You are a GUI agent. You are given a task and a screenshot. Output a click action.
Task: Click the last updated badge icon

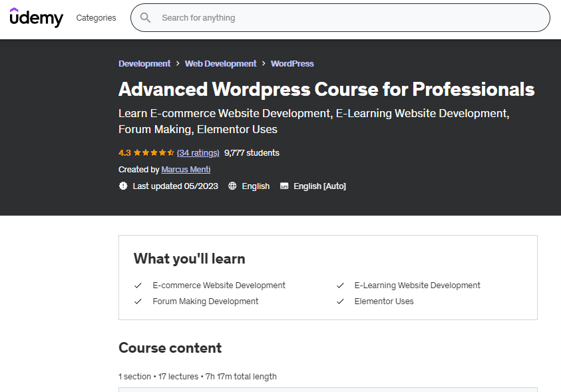(123, 186)
